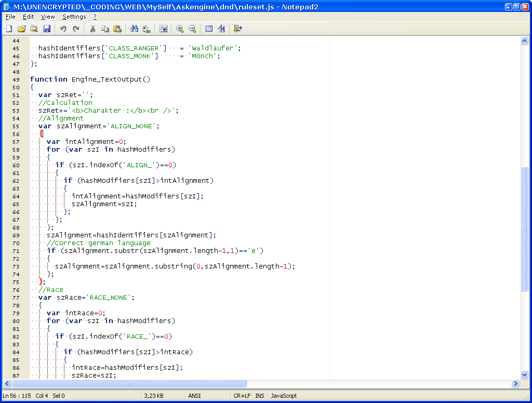Click the 'var intAlignment=0;' line
This screenshot has width=532, height=403.
coord(86,142)
